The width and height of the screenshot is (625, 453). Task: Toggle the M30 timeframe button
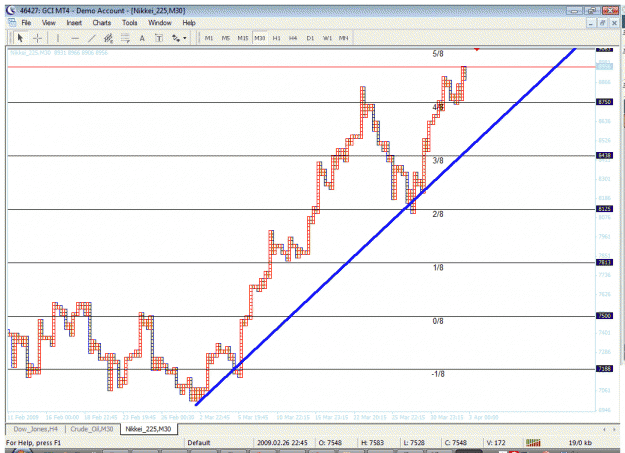pyautogui.click(x=259, y=38)
